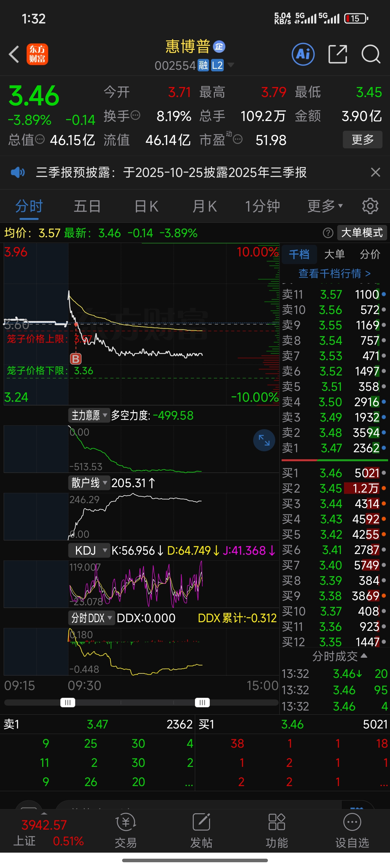The image size is (390, 868).
Task: Tap info icon next to 换手
Action: (135, 116)
